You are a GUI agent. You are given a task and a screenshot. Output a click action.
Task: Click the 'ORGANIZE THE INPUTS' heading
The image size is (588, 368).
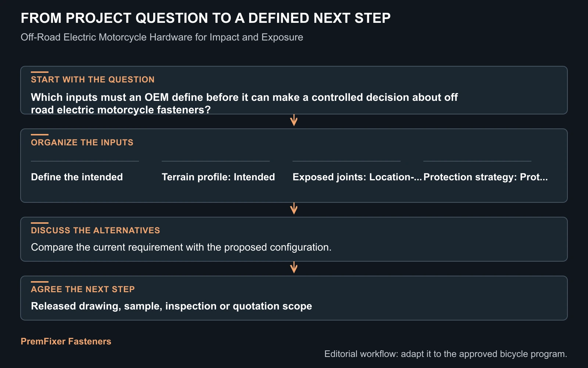pyautogui.click(x=82, y=142)
